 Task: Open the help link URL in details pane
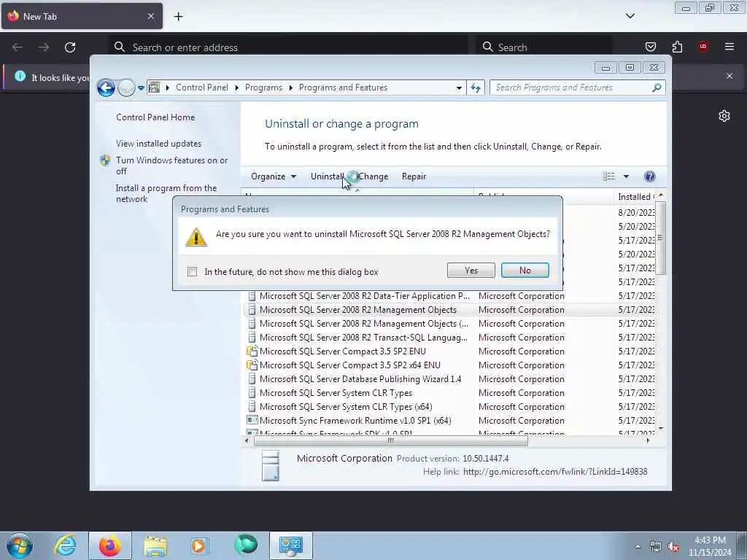[x=555, y=472]
